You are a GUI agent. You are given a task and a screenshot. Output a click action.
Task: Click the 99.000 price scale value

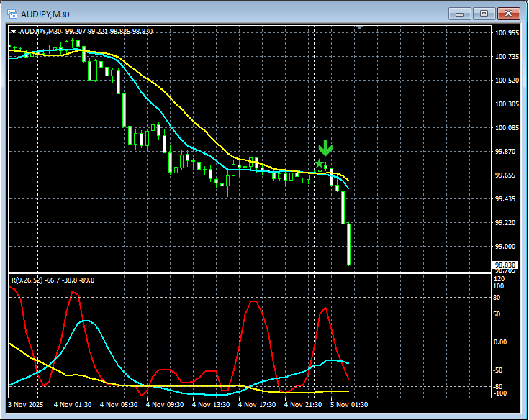coord(505,247)
